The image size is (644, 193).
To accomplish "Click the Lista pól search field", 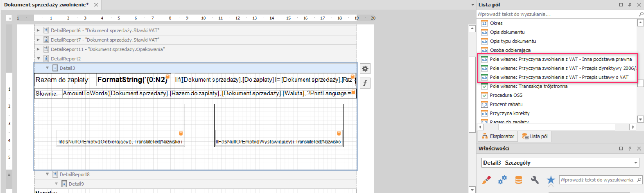I will [x=557, y=14].
